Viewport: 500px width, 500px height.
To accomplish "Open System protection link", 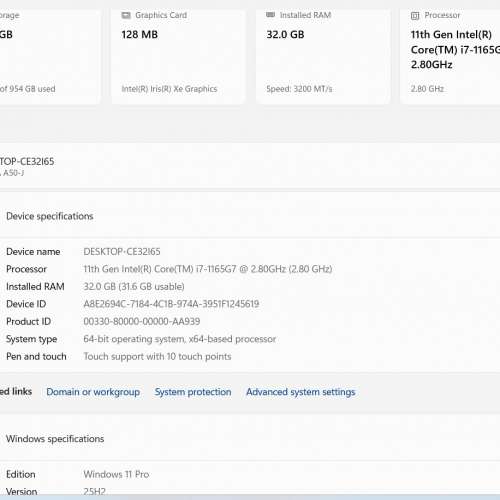I will pos(193,392).
